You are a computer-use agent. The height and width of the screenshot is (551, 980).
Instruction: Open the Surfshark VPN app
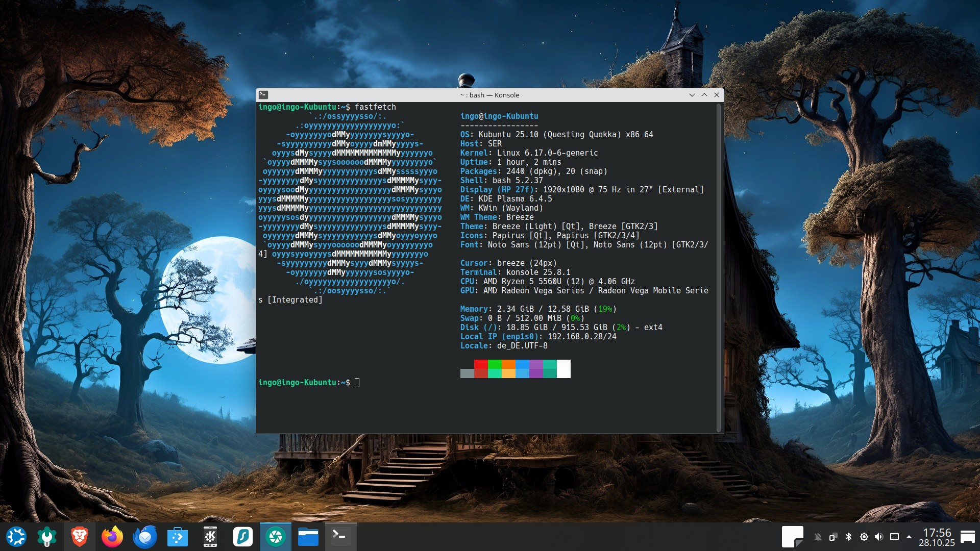click(x=243, y=537)
